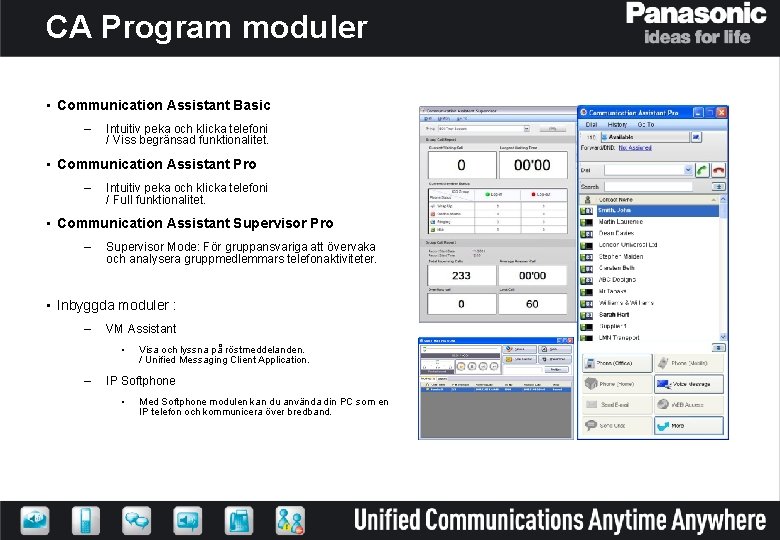780x540 pixels.
Task: Click the Longest Waiting Time value 00'00
Action: tap(532, 165)
